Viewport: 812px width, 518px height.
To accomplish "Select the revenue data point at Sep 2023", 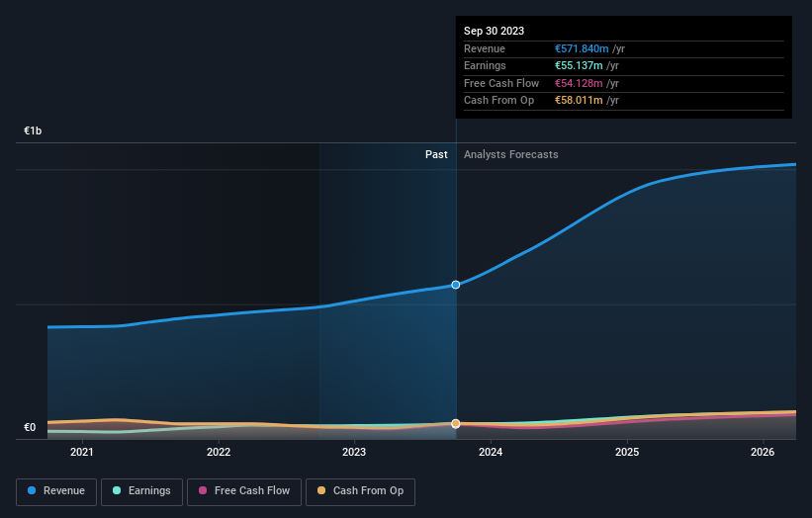I will click(x=456, y=285).
